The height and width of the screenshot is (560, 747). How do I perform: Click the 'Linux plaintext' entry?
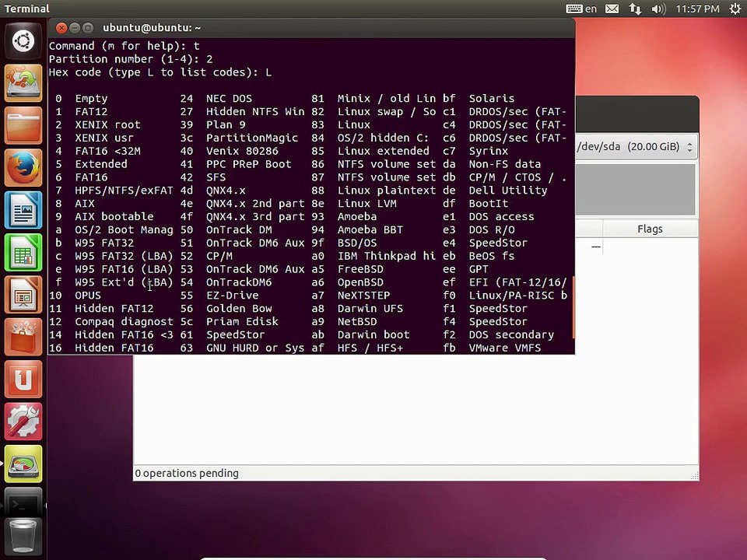click(387, 191)
